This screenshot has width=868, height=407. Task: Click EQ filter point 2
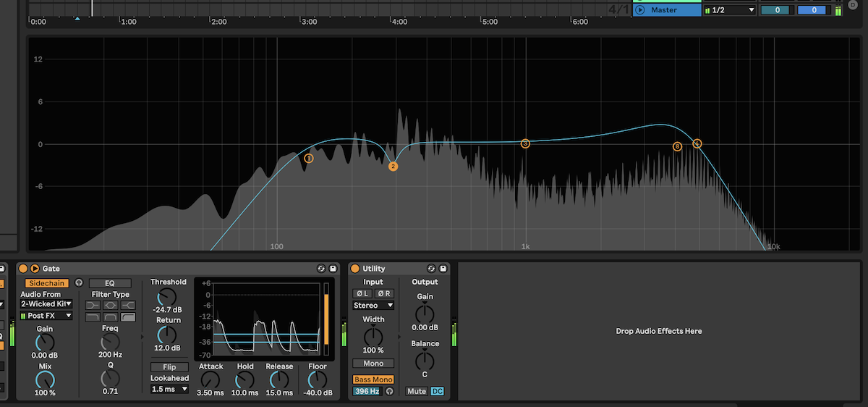[393, 167]
